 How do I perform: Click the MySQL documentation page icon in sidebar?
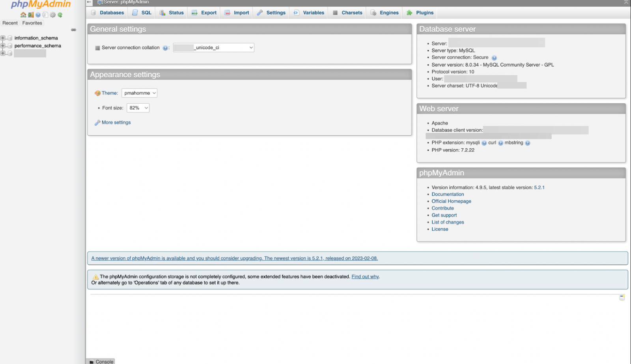(x=45, y=15)
